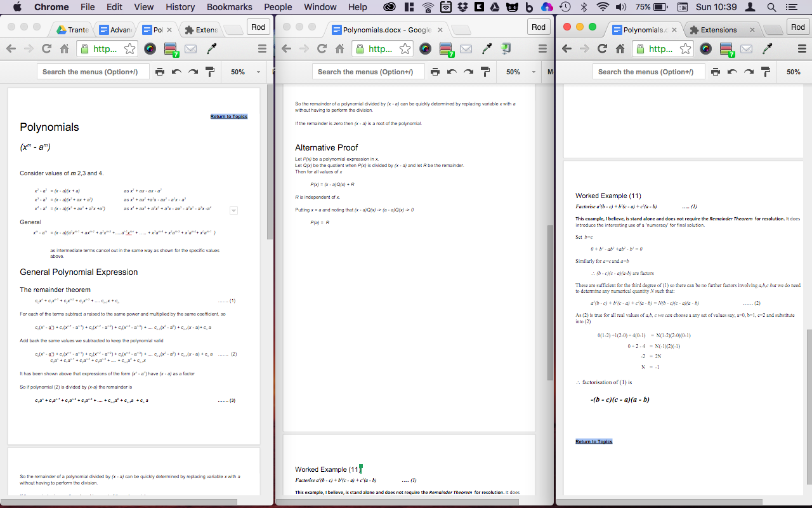
Task: Open the 50% zoom dropdown in the middle window
Action: point(520,72)
